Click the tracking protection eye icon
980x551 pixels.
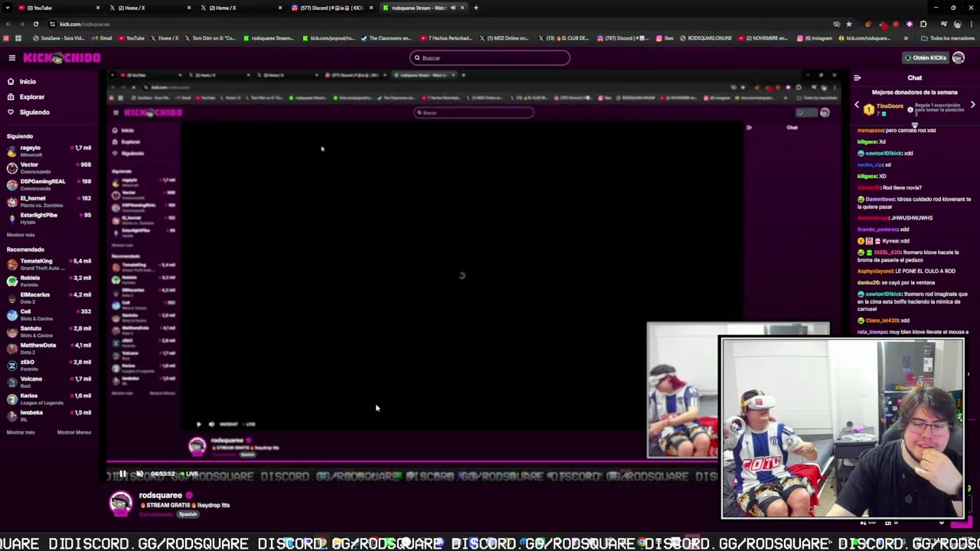pyautogui.click(x=836, y=24)
